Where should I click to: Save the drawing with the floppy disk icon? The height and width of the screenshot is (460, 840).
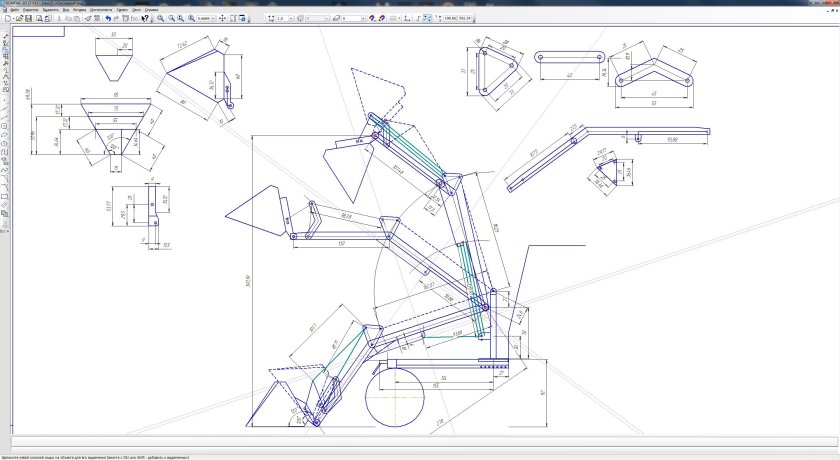[x=27, y=18]
